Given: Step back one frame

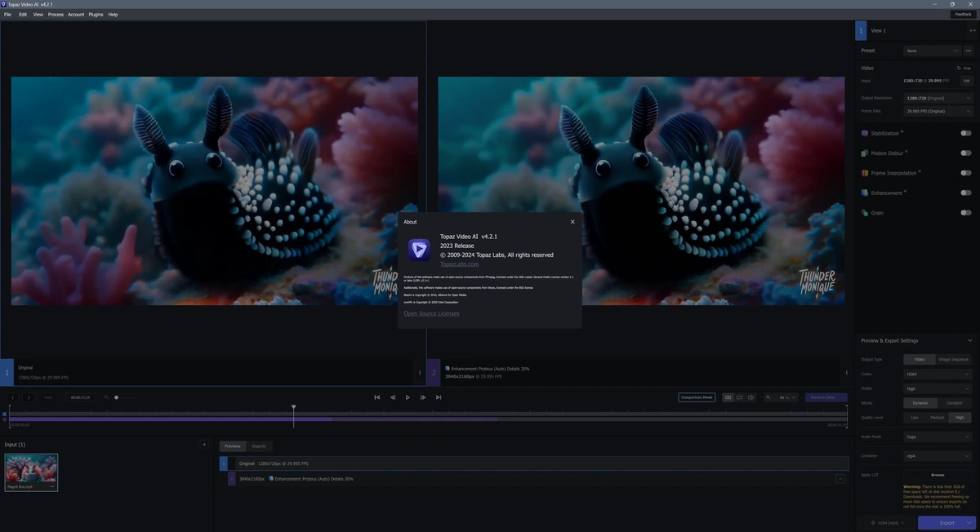Looking at the screenshot, I should (392, 397).
